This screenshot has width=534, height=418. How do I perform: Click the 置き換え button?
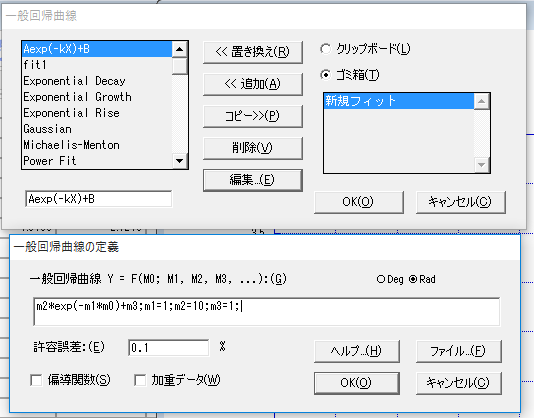pos(253,52)
